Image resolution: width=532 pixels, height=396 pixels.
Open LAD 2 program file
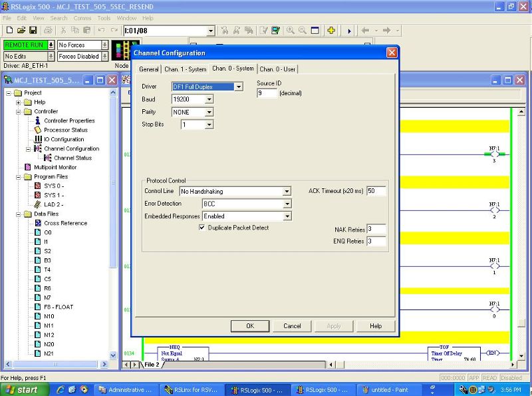point(53,204)
